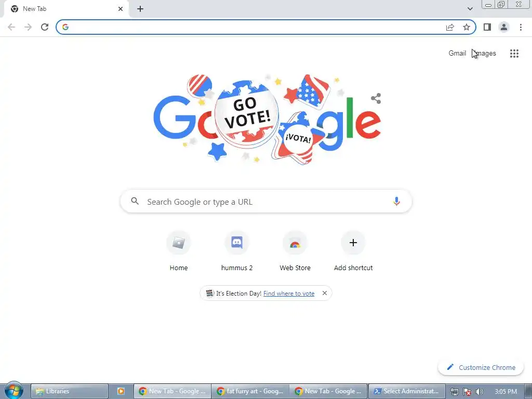Dismiss the Election Day notice
Viewport: 532px width, 399px height.
click(x=325, y=293)
